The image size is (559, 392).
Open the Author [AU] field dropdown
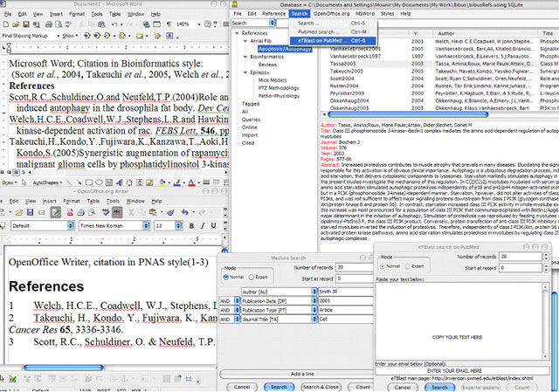314,292
